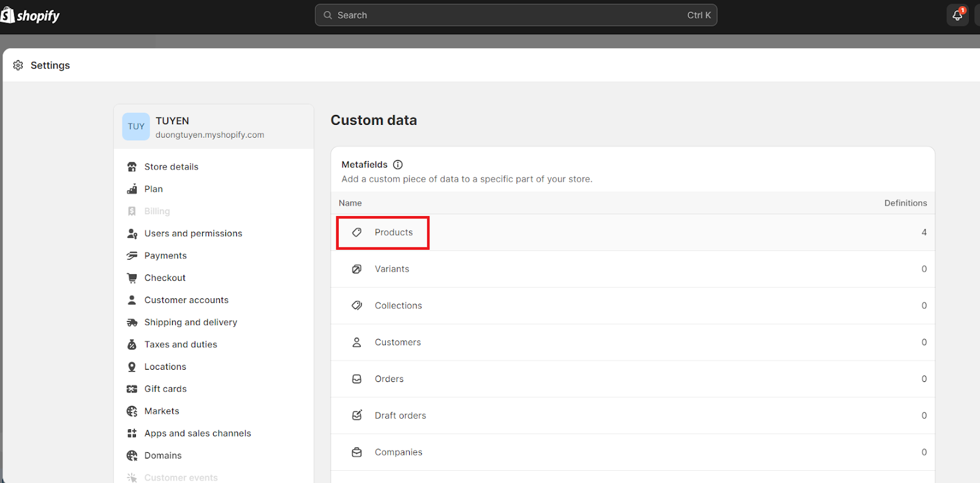Screen dimensions: 980x483
Task: Click the Collections row icon
Action: click(357, 305)
